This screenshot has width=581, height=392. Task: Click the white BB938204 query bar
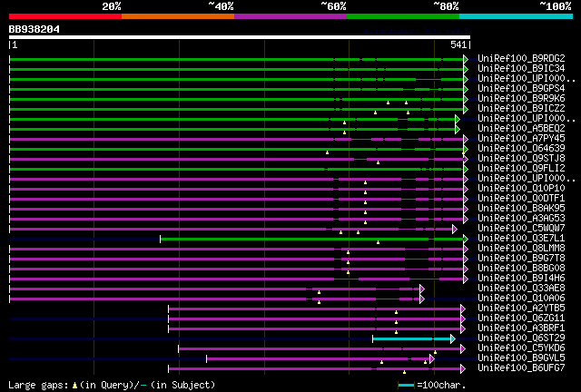(240, 37)
